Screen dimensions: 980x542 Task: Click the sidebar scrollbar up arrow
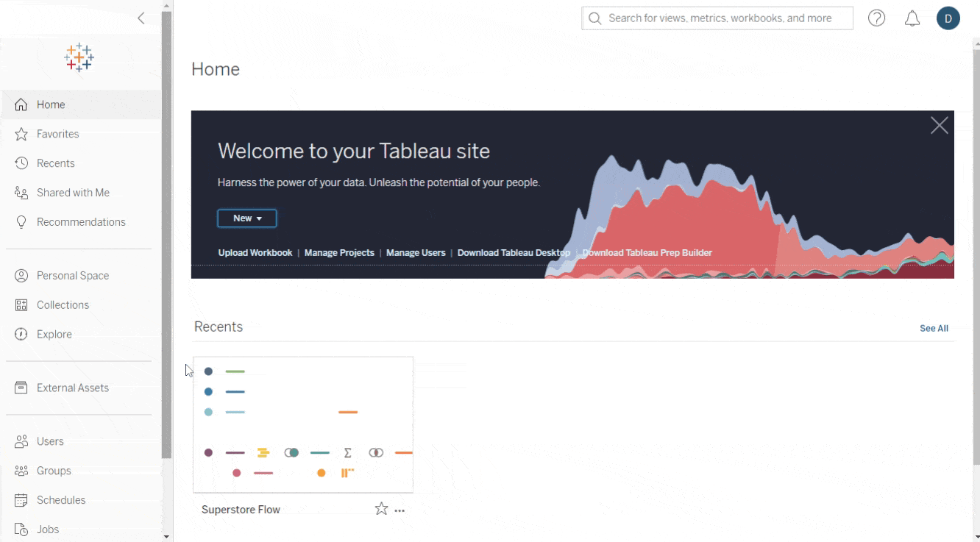[166, 5]
